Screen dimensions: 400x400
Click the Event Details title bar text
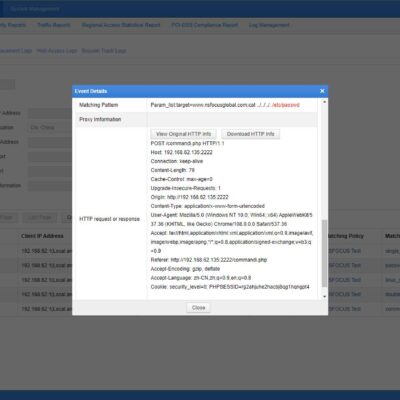pos(91,91)
